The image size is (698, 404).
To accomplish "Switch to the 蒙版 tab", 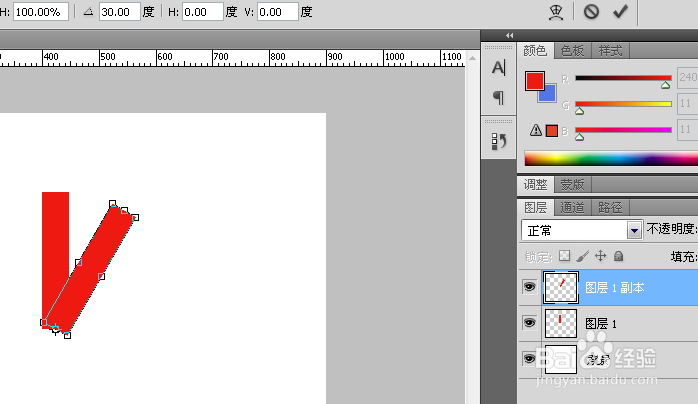I will click(x=572, y=184).
